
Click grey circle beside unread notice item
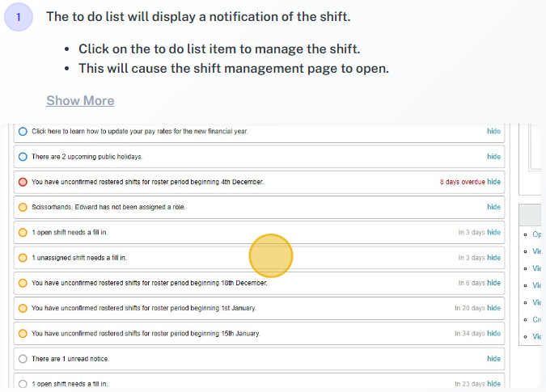[23, 359]
